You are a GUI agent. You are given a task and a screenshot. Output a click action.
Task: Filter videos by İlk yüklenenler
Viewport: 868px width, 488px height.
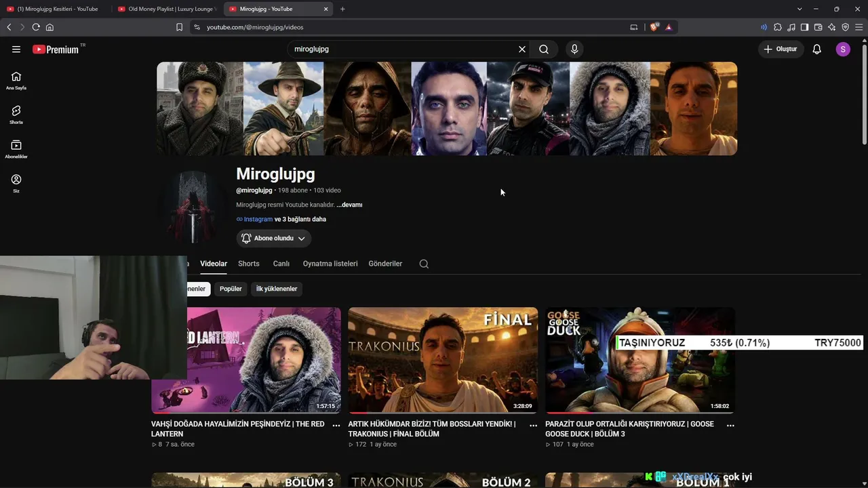point(277,289)
